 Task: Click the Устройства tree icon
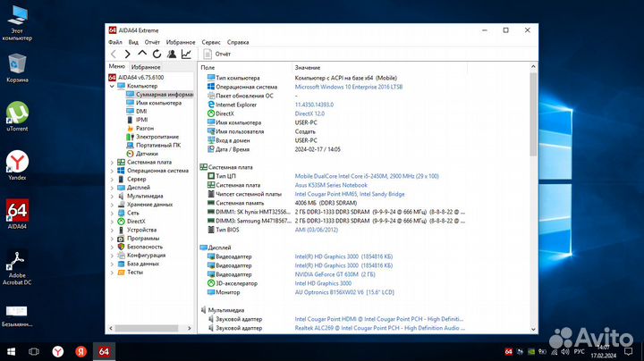coord(121,231)
